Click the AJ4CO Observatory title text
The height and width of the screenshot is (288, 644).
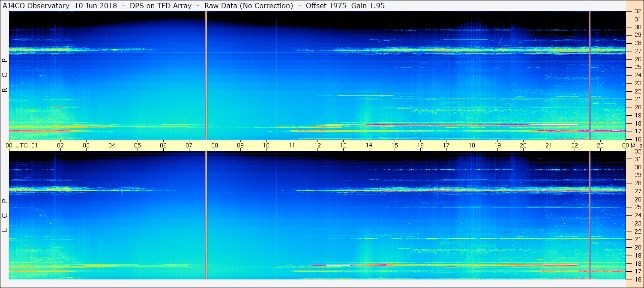[36, 6]
